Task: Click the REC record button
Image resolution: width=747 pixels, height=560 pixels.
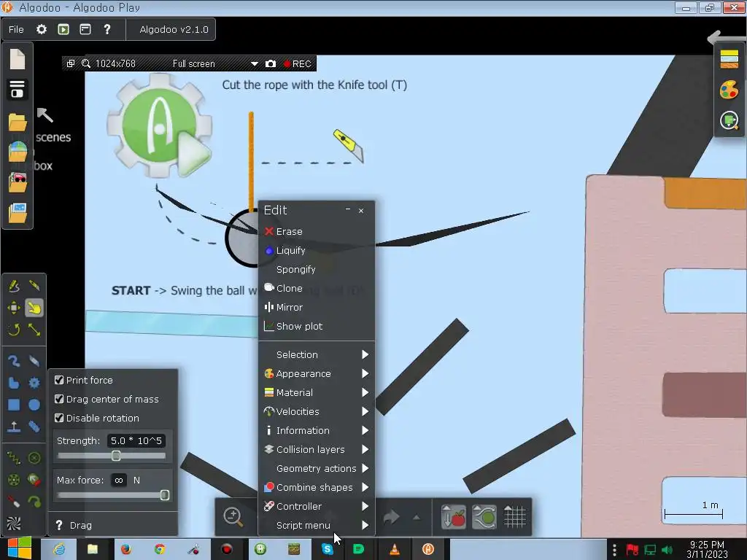Action: click(298, 64)
